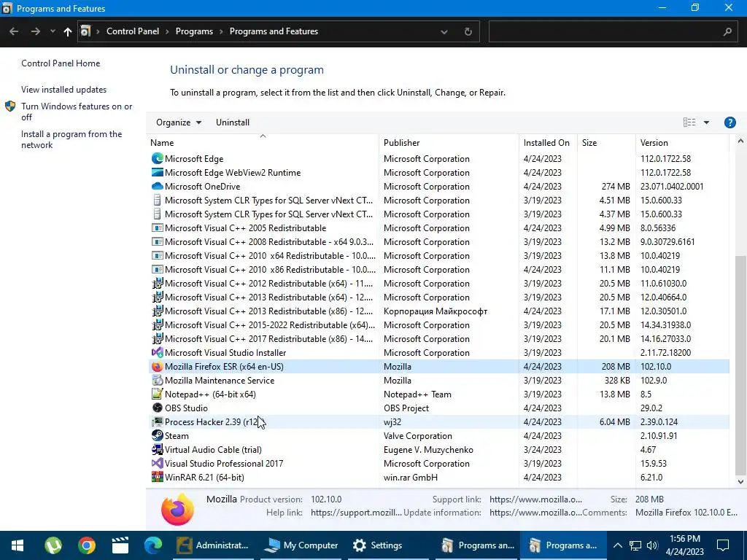The width and height of the screenshot is (747, 560).
Task: Click the Virtual Audio Cable icon
Action: pyautogui.click(x=158, y=449)
